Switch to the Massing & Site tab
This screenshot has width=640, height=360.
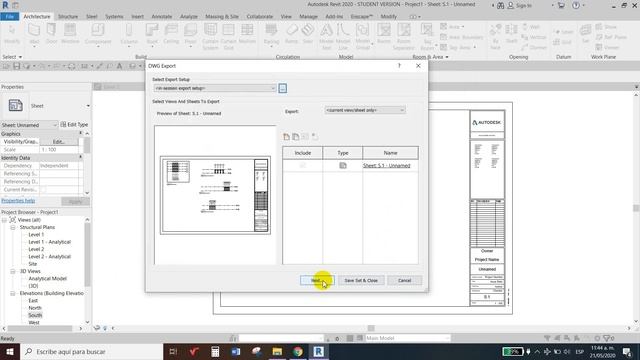(x=222, y=17)
